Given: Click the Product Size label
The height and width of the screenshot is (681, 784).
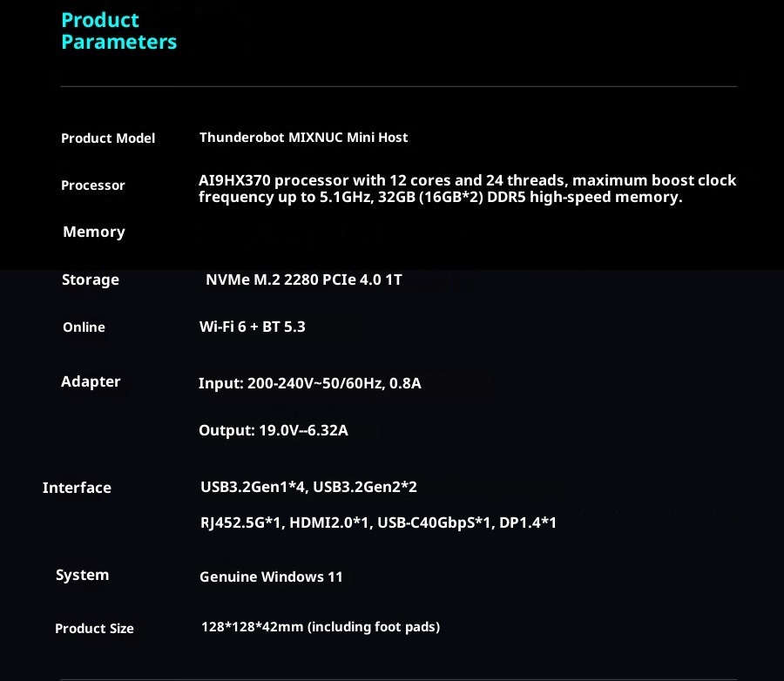Looking at the screenshot, I should [94, 629].
